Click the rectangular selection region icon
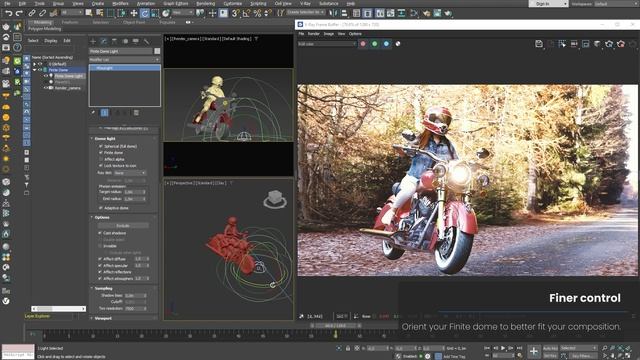 111,13
